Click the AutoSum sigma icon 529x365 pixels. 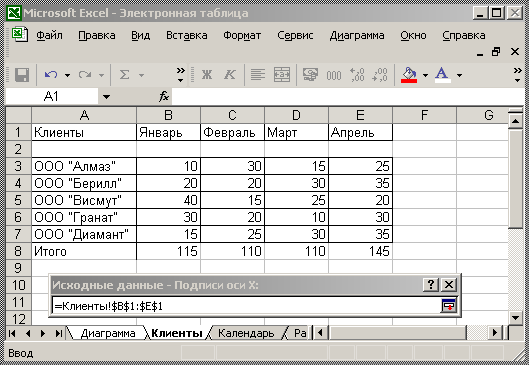tap(124, 75)
